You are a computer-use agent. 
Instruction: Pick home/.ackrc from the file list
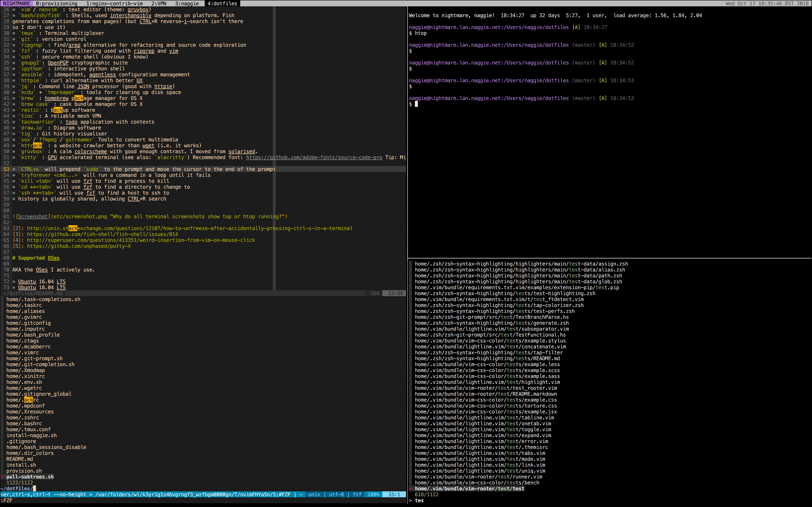point(22,400)
